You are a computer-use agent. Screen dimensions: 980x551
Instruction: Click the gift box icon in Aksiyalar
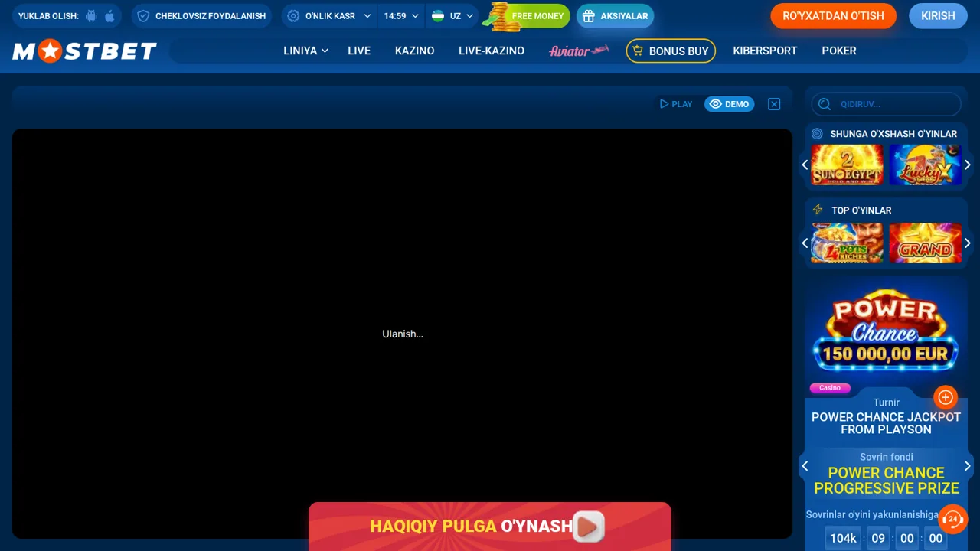[x=589, y=16]
